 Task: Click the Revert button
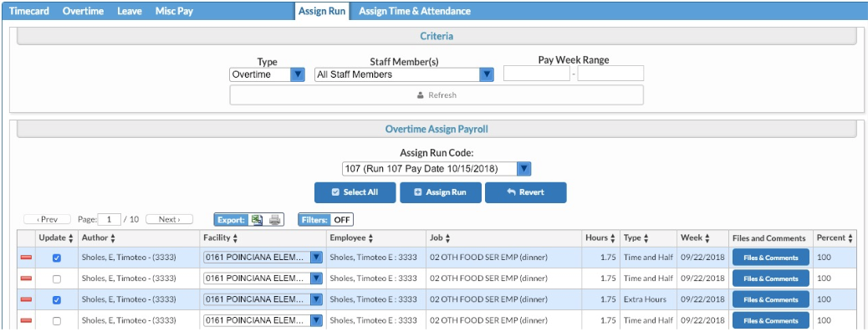pyautogui.click(x=525, y=192)
